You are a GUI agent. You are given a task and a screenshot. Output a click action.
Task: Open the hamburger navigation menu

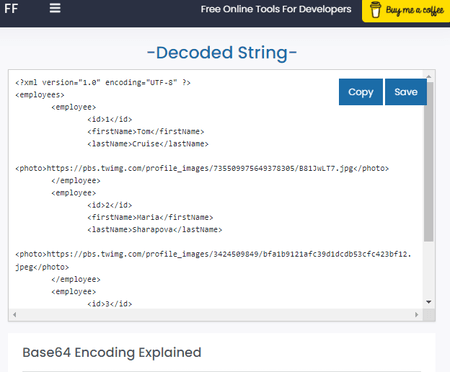(55, 8)
